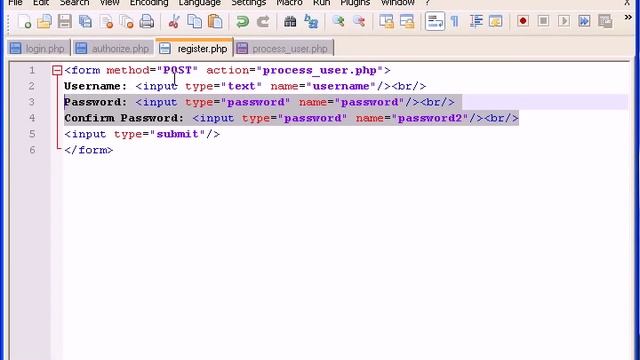Close the current document via Close icon
Viewport: 640px width, 360px height.
[x=106, y=21]
